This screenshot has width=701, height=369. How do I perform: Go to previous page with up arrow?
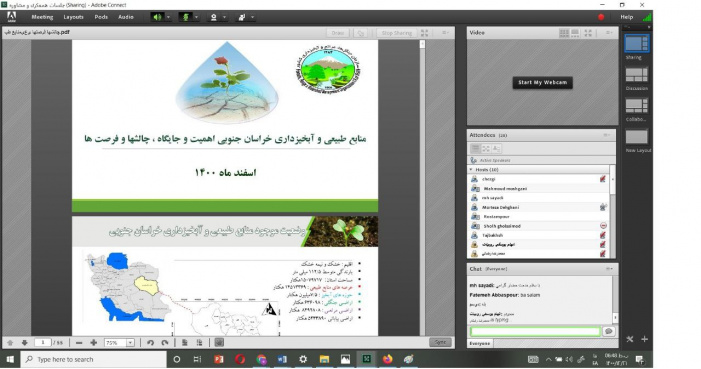point(10,343)
